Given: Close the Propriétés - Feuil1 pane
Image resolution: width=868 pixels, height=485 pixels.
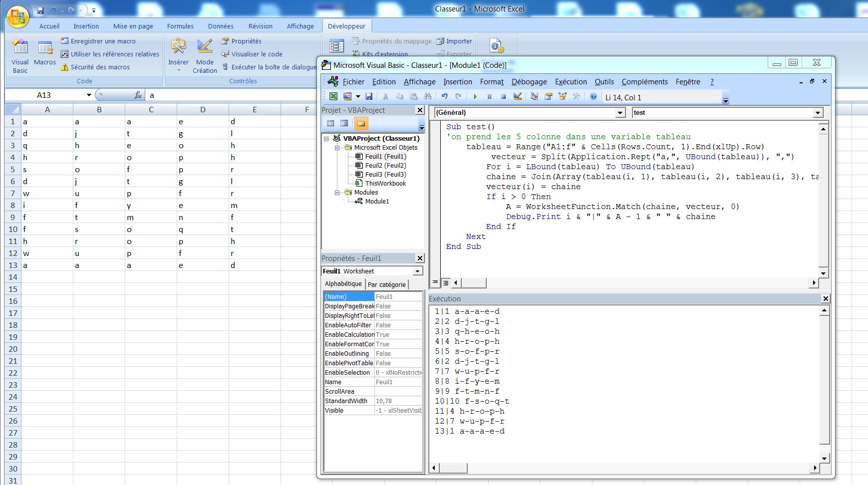Looking at the screenshot, I should tap(420, 258).
